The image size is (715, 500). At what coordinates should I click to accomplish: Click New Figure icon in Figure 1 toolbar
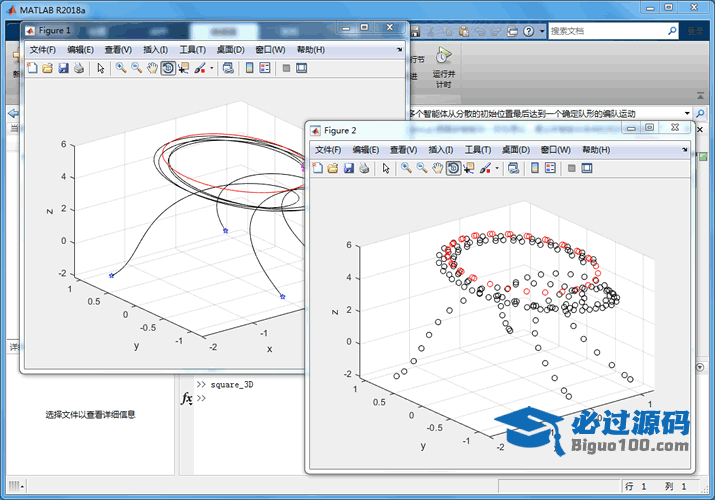click(x=32, y=68)
